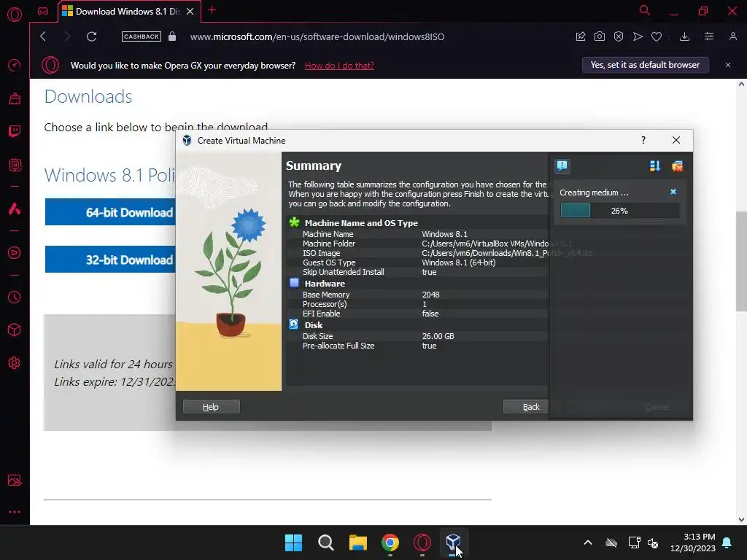Open the Twitch sidebar icon
Image resolution: width=747 pixels, height=560 pixels.
(x=15, y=131)
